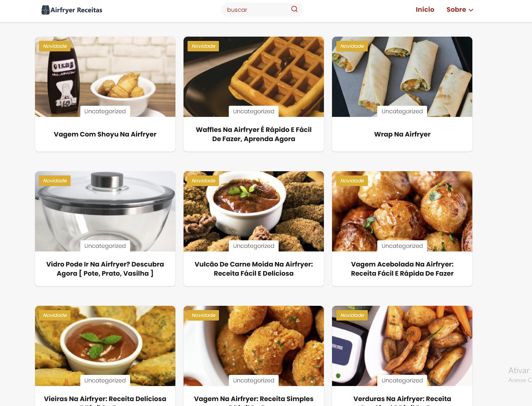The height and width of the screenshot is (406, 532).
Task: Open the Airfryer Receitas logo homepage
Action: point(72,10)
